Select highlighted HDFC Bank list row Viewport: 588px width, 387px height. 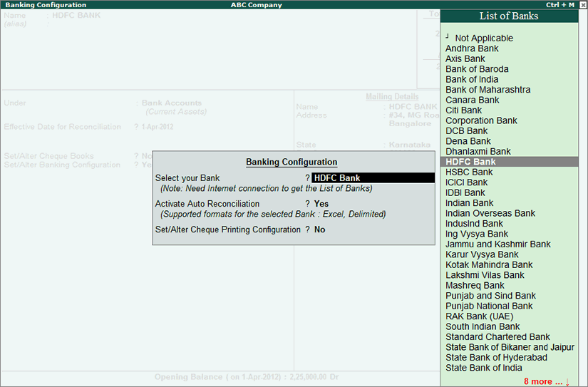tap(510, 162)
